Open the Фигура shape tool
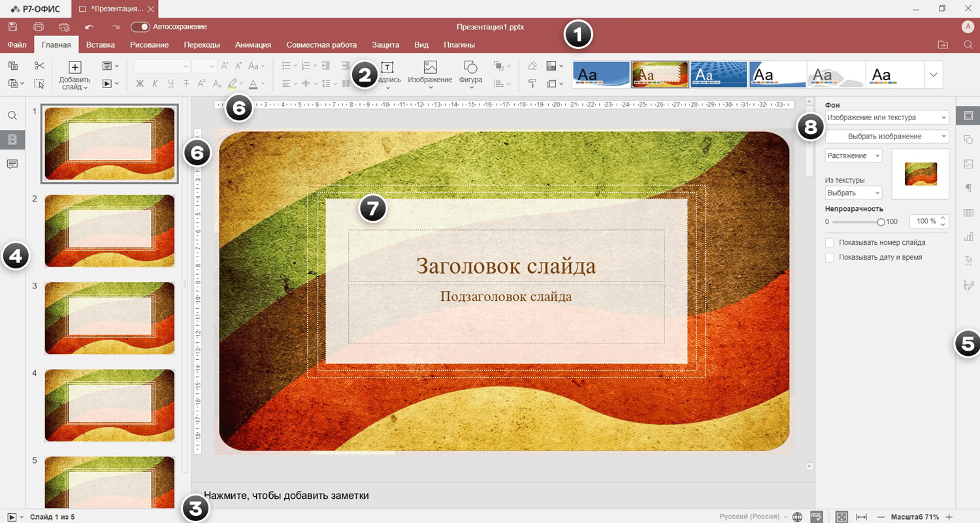980x523 pixels. (470, 67)
